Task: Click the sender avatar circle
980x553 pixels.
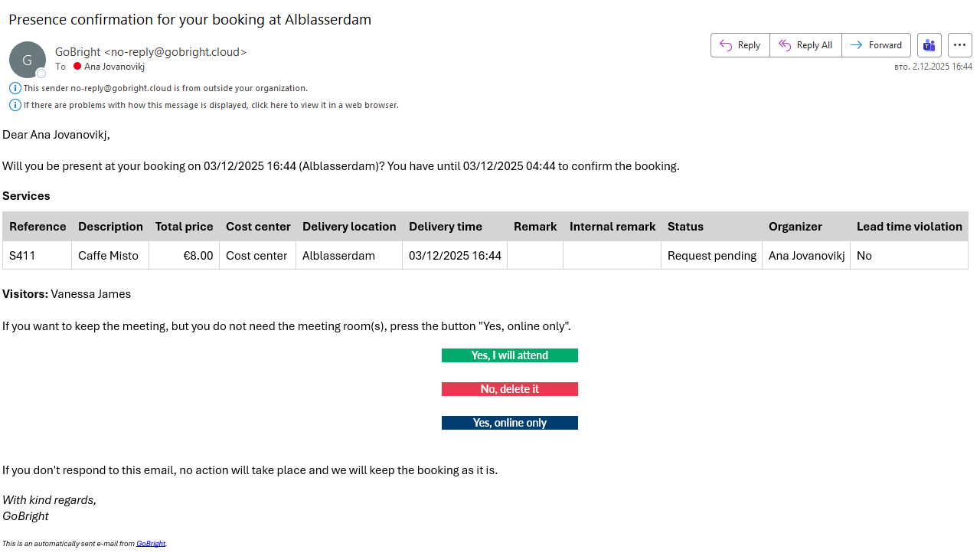Action: 28,60
